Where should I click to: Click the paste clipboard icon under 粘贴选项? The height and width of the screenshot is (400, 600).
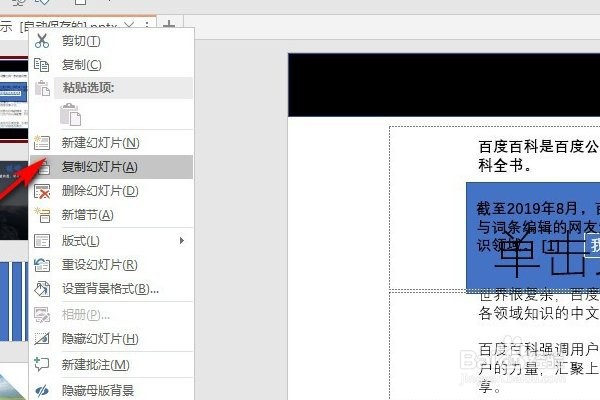(70, 114)
